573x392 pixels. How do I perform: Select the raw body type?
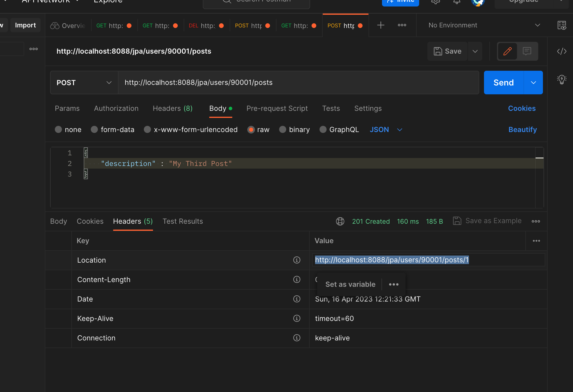click(251, 129)
